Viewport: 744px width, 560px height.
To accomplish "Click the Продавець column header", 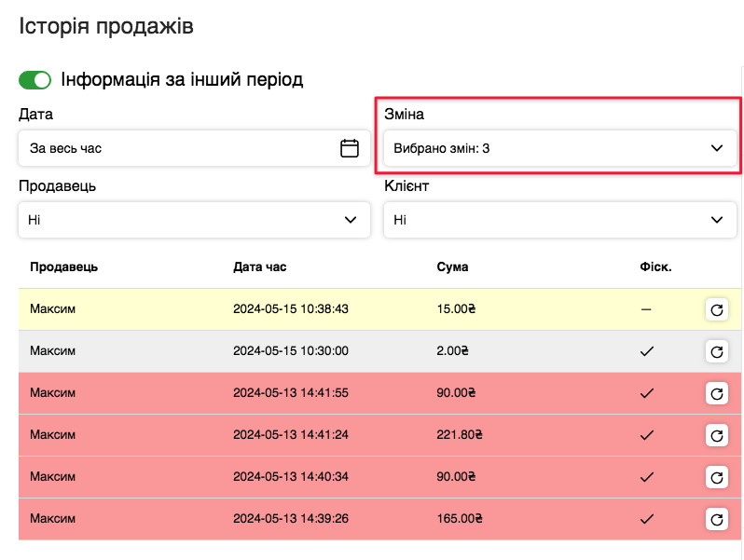I will 63,267.
